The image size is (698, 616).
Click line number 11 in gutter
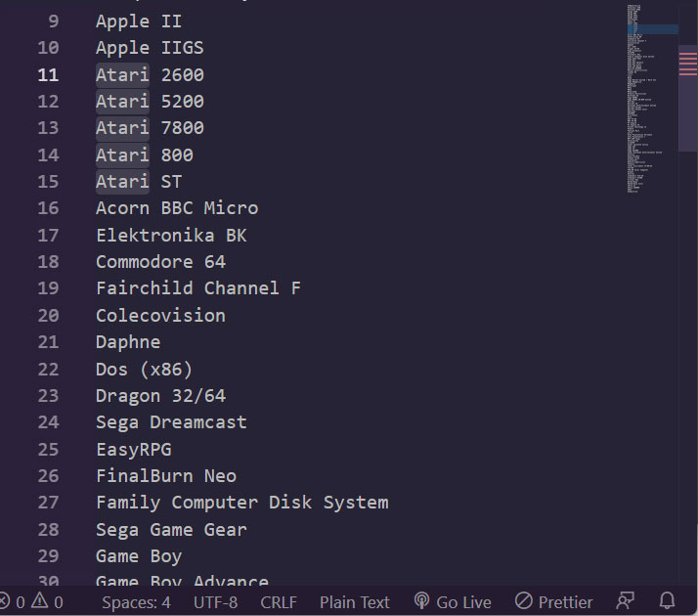[48, 74]
